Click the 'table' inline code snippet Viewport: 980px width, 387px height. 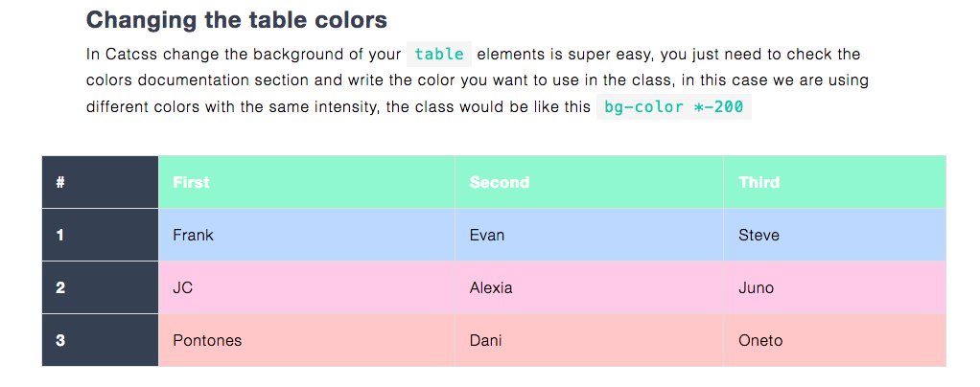439,55
